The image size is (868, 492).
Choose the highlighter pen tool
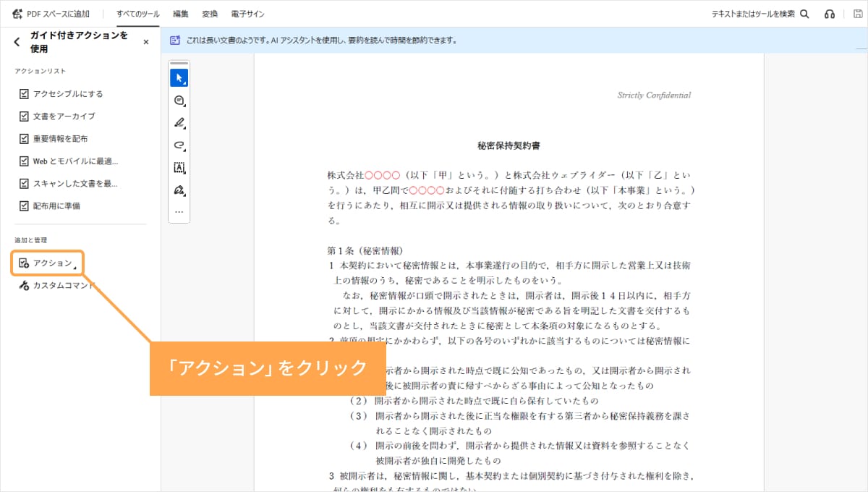[x=179, y=123]
